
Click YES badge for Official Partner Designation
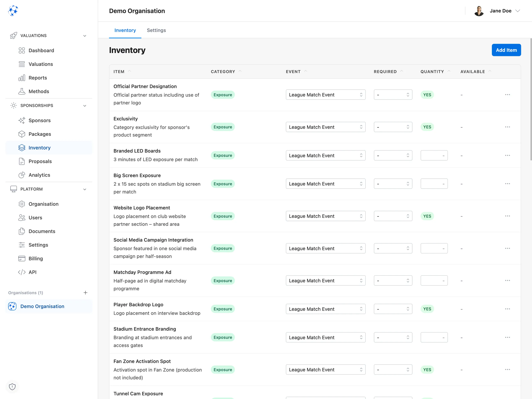pos(427,95)
